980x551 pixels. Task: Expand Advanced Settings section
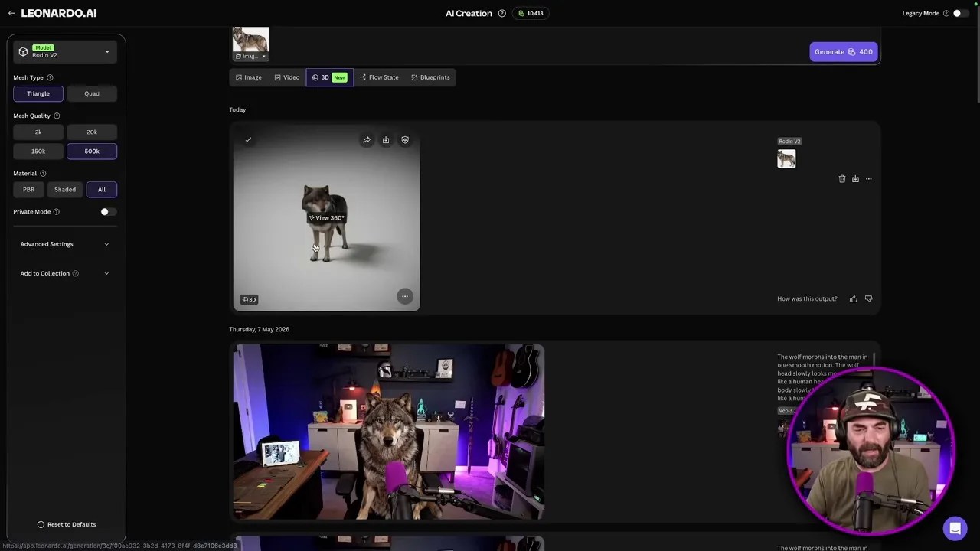[x=65, y=244]
